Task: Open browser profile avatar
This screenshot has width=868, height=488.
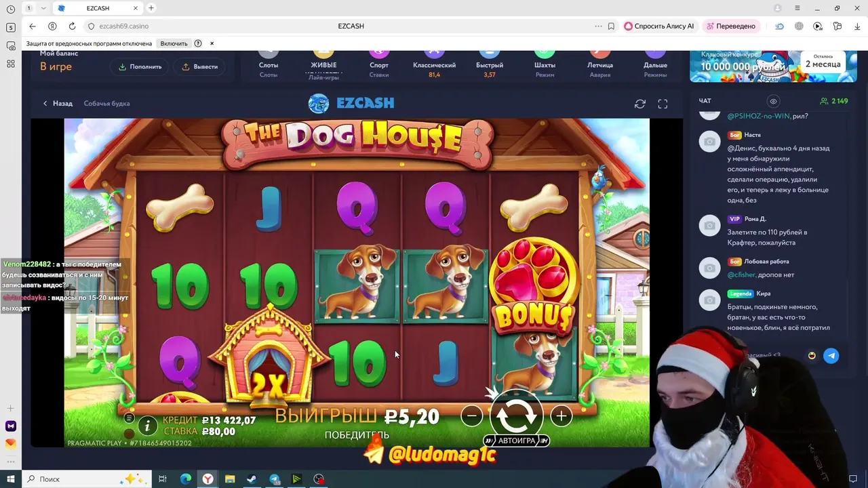Action: 778,8
